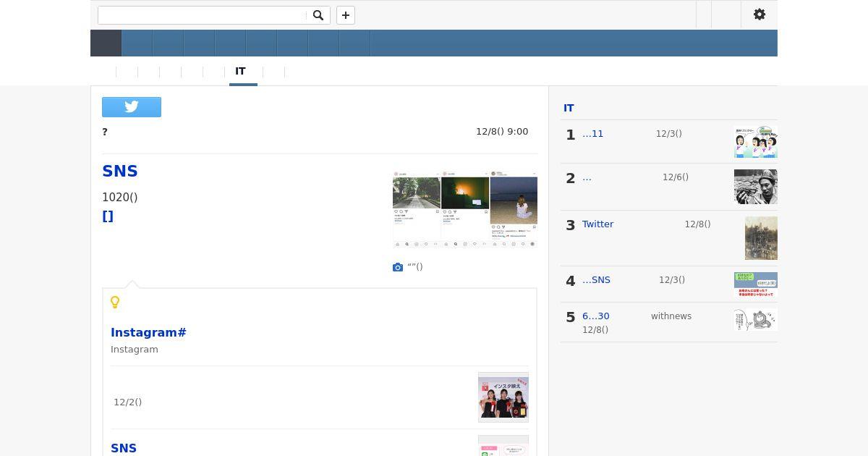This screenshot has width=868, height=456.
Task: Open ranking item 5 '6...30'
Action: (595, 316)
